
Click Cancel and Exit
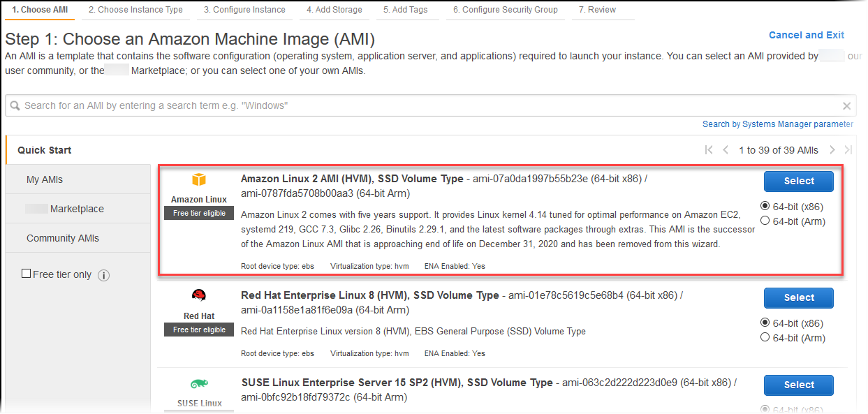[x=807, y=35]
